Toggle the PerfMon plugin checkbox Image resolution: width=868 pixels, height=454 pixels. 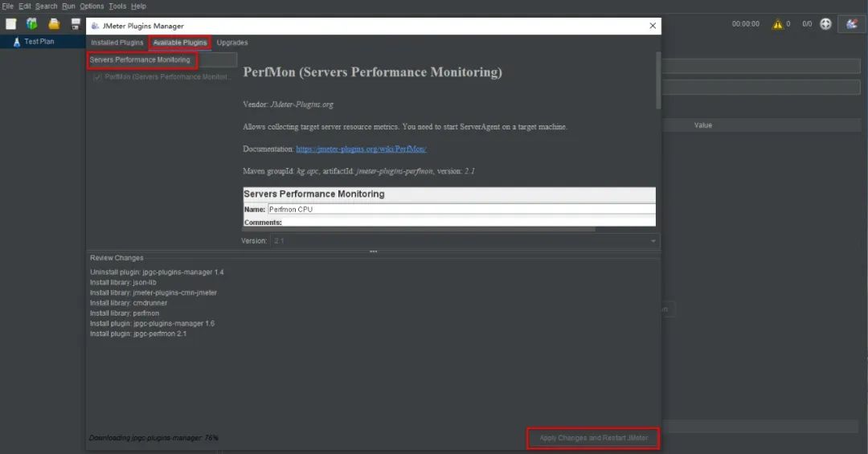97,77
